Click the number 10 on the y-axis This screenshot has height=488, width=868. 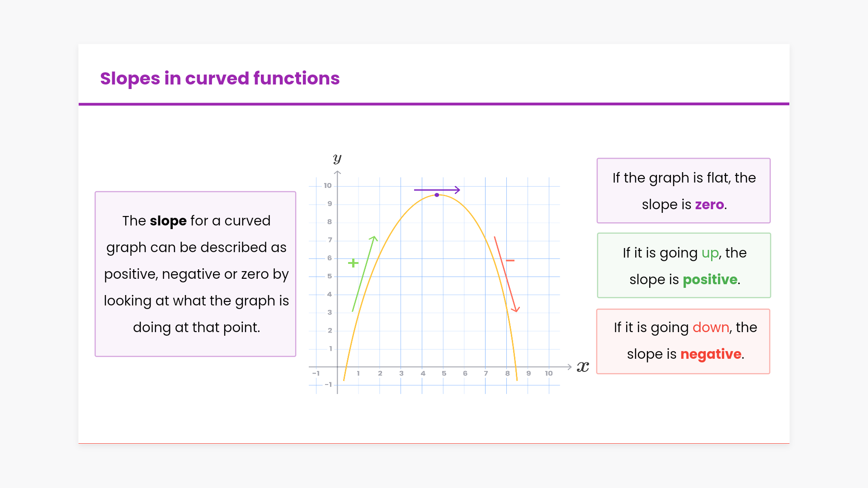click(328, 186)
